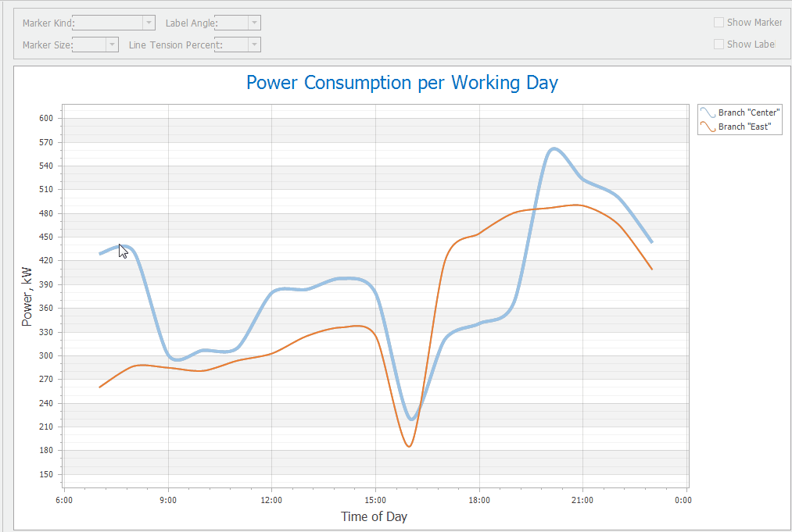Click the 12:00 label on the time axis
The width and height of the screenshot is (792, 532).
pyautogui.click(x=271, y=500)
